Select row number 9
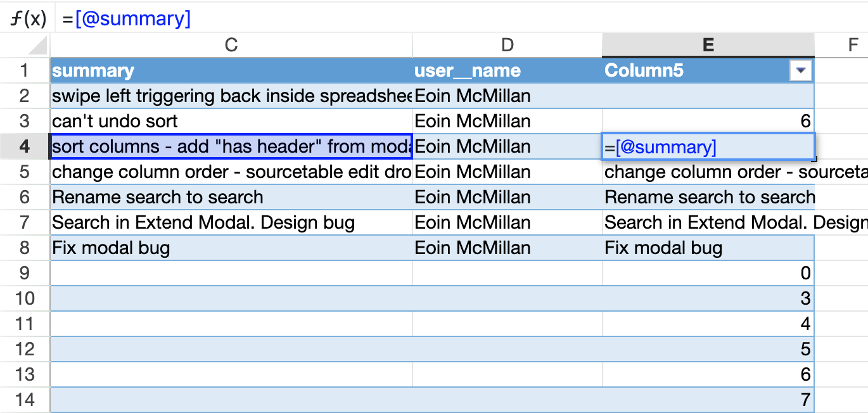 [x=24, y=273]
